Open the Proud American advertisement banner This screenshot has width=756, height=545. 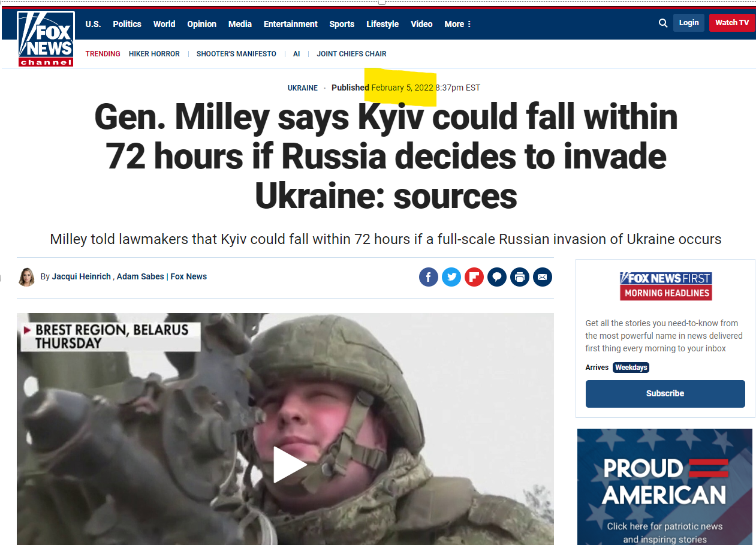(x=665, y=487)
